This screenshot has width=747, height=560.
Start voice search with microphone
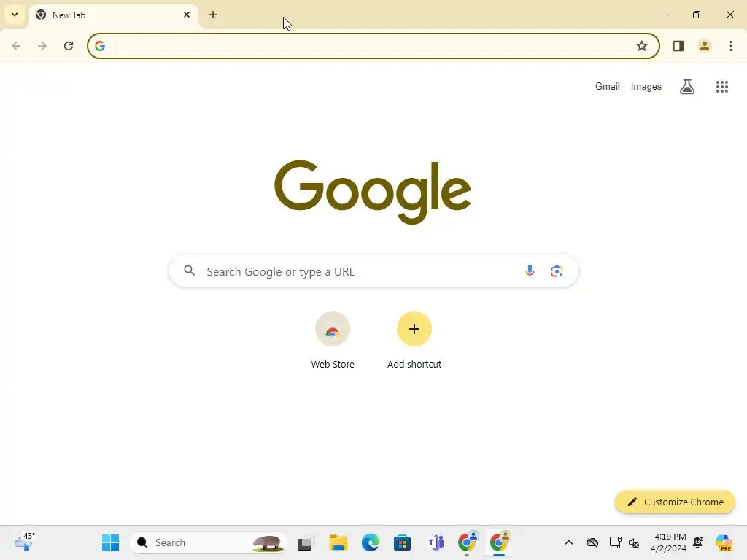click(x=530, y=271)
